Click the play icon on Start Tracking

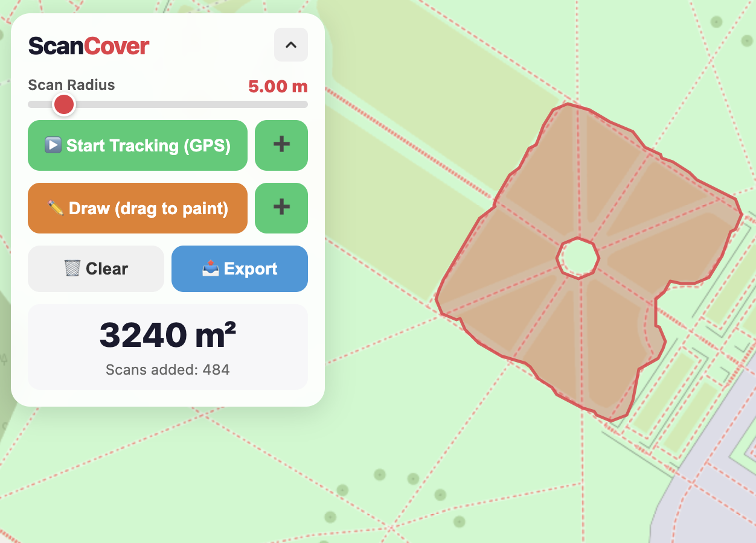(53, 145)
